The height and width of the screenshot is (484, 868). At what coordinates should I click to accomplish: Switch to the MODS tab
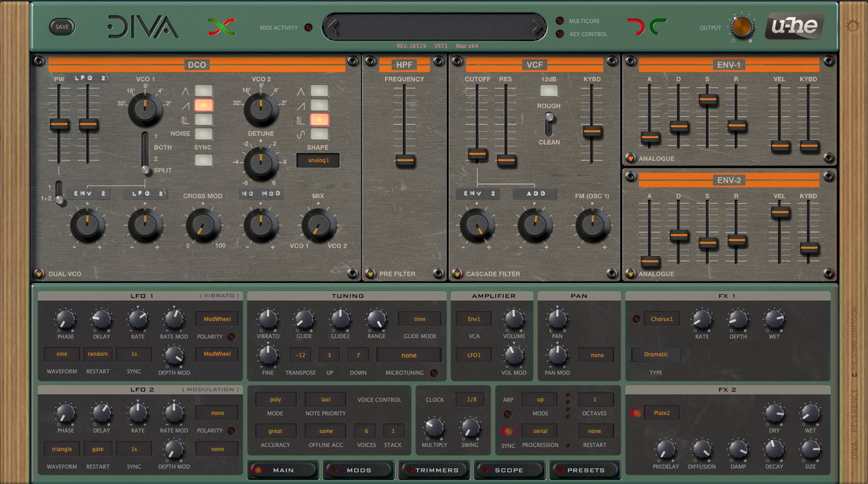coord(359,470)
